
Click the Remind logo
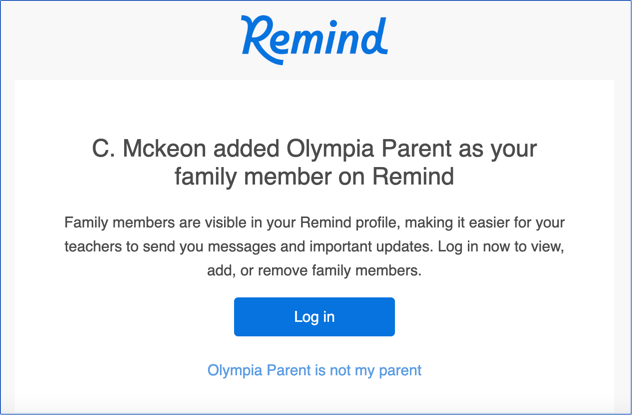314,37
